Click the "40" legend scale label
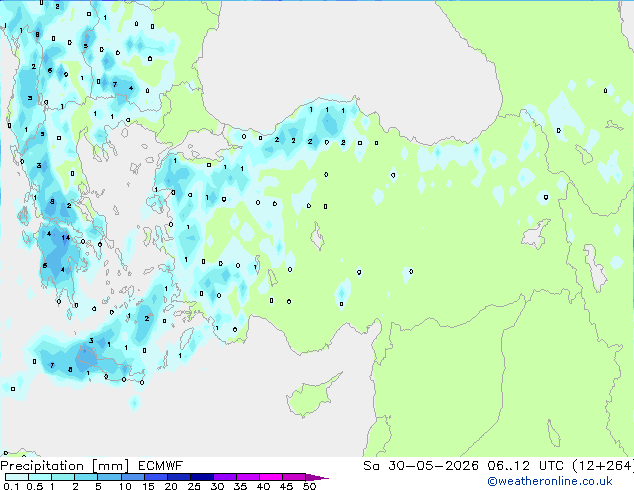The image size is (634, 490). pos(264,486)
